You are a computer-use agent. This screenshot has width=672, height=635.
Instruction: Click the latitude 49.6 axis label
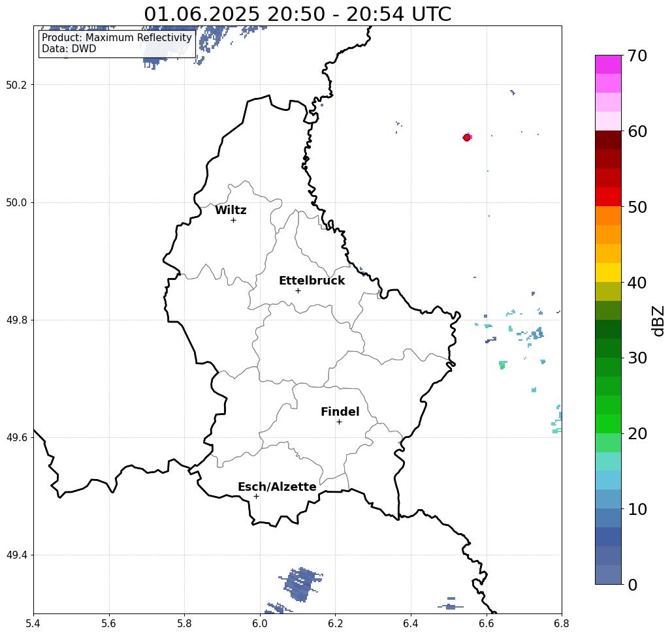click(x=16, y=438)
